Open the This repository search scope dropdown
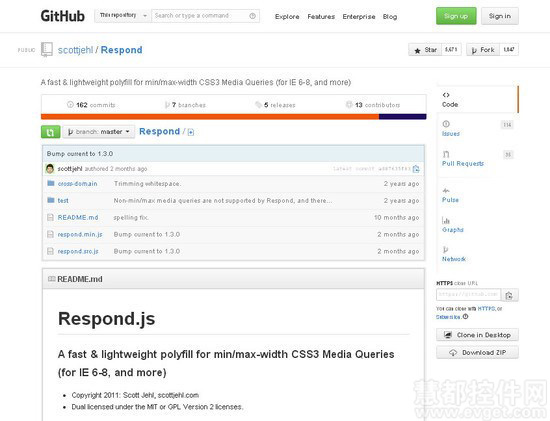The height and width of the screenshot is (421, 550). point(122,16)
